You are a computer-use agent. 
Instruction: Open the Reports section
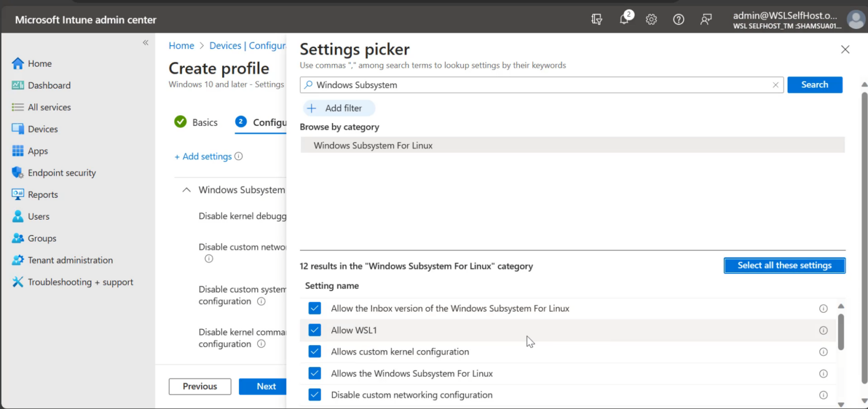(42, 194)
